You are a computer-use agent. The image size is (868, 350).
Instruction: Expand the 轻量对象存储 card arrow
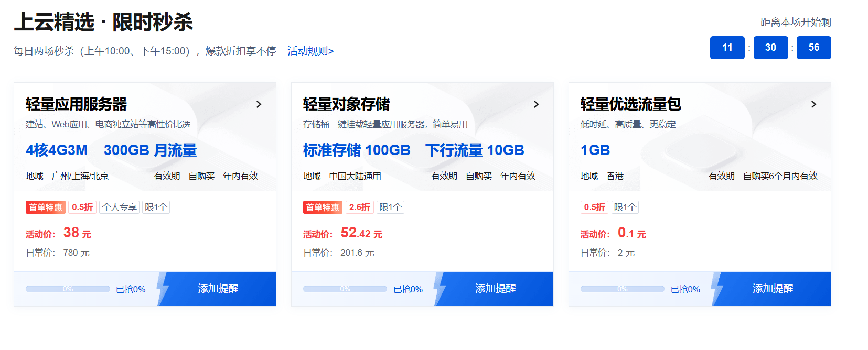click(536, 104)
